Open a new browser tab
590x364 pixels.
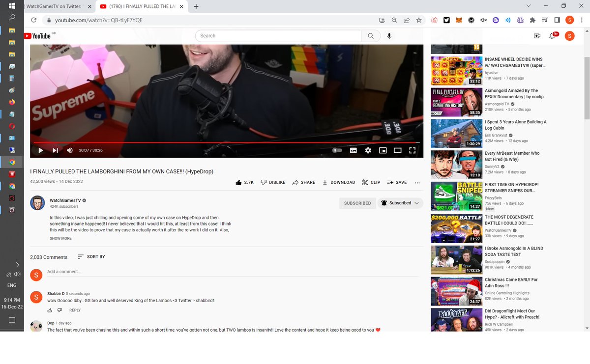click(x=196, y=7)
